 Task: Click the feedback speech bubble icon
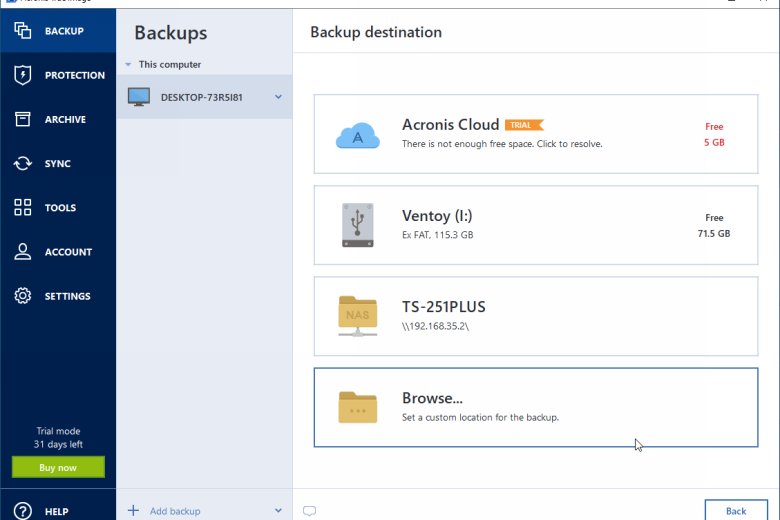309,511
